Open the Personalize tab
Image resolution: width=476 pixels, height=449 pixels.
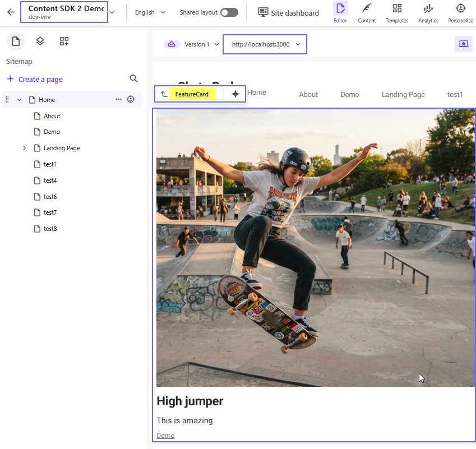point(460,12)
